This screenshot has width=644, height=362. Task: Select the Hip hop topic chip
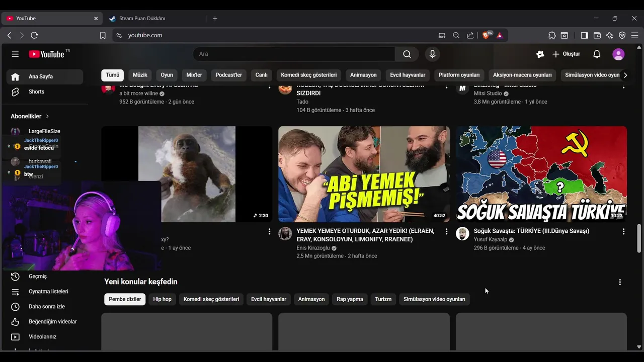[x=162, y=299]
